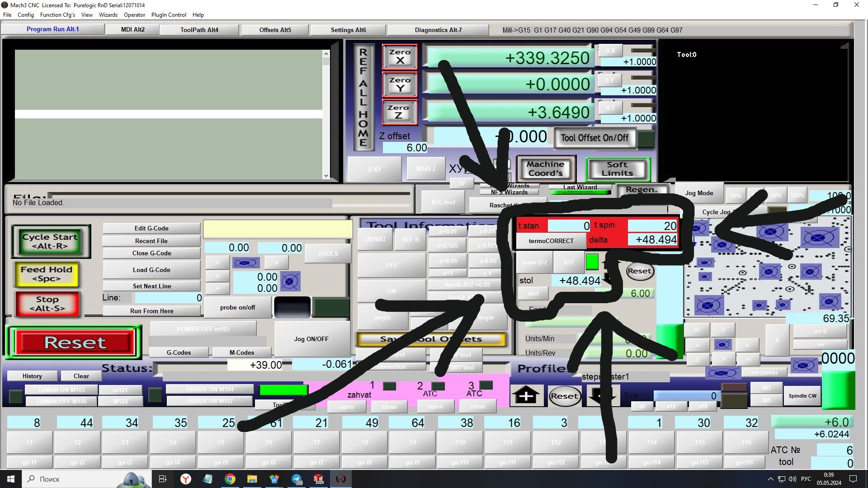
Task: Click the Load G-Code button
Action: point(151,270)
